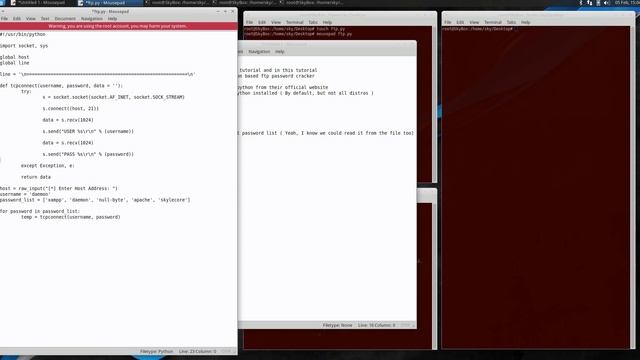640x360 pixels.
Task: Click 'touch ftp.py' command in middle terminal
Action: [x=331, y=29]
